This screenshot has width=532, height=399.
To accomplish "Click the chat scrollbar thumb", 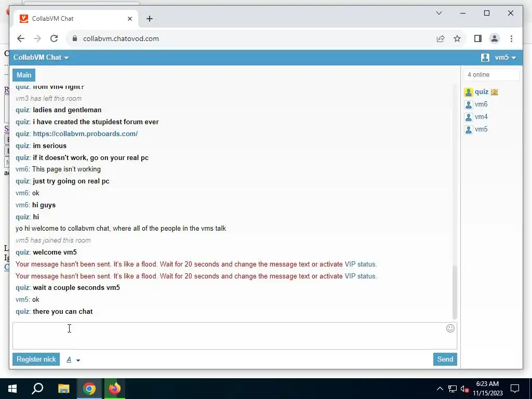I will pos(455,292).
